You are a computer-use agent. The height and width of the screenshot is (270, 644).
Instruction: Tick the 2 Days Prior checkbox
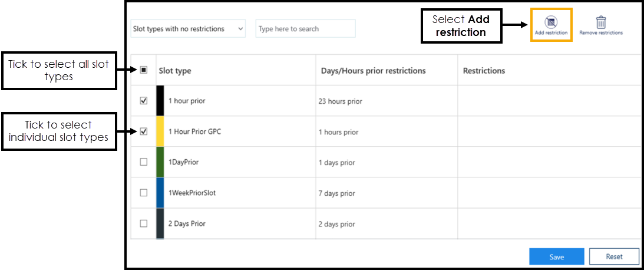tap(144, 223)
